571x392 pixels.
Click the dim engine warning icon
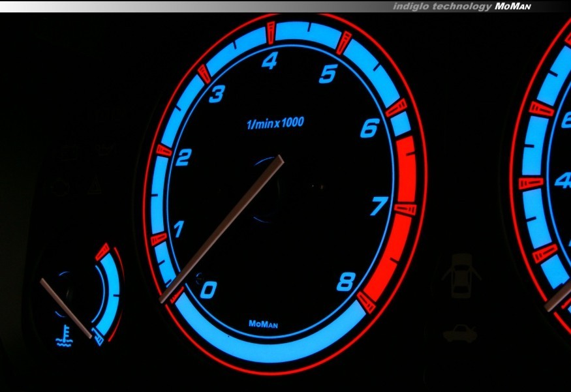[x=61, y=188]
